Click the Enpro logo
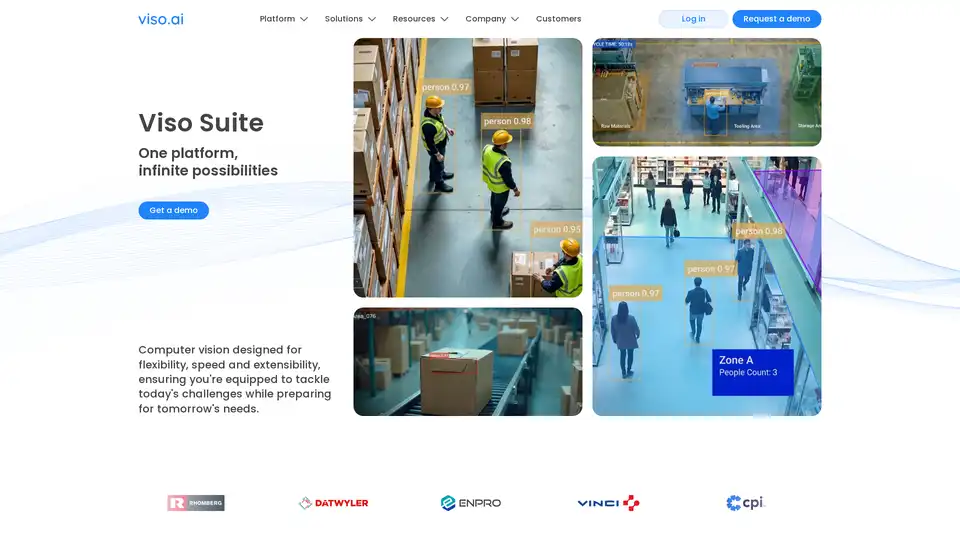Image resolution: width=960 pixels, height=540 pixels. (471, 503)
